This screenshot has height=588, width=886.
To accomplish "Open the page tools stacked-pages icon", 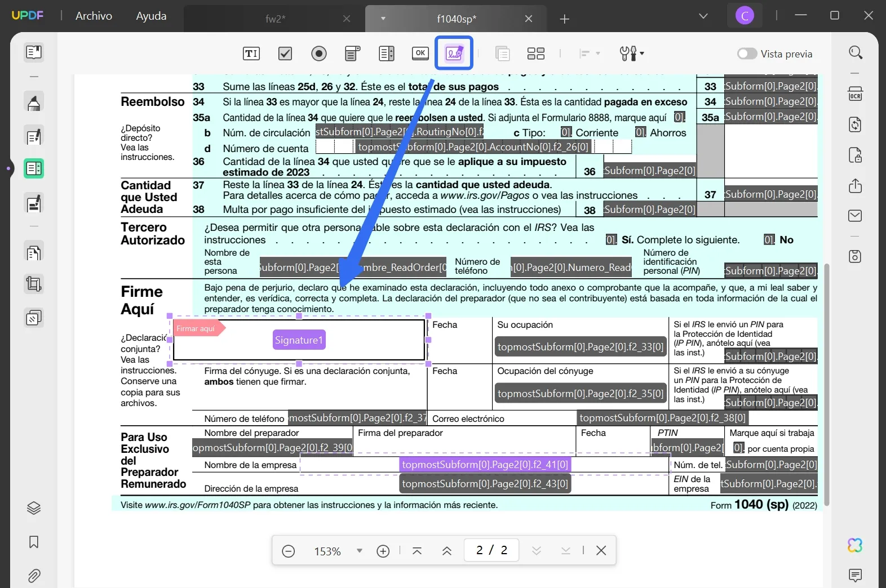I will pos(34,318).
